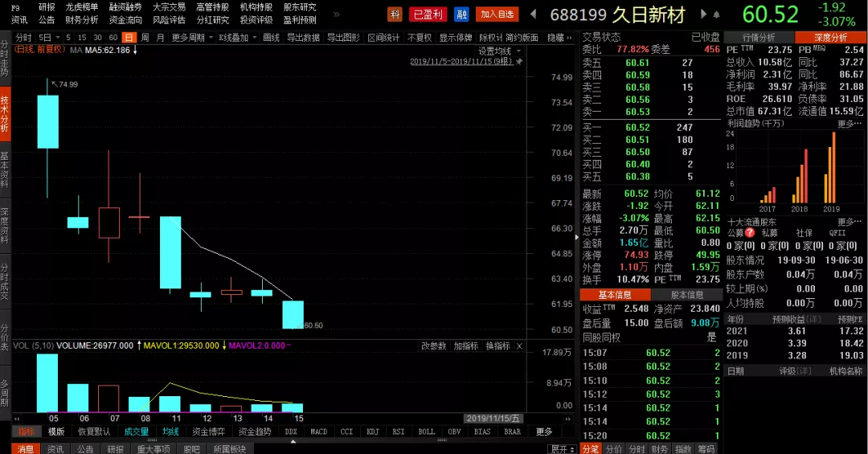Image resolution: width=868 pixels, height=454 pixels.
Task: Open the 重大事项 tab at the bottom
Action: (x=154, y=449)
